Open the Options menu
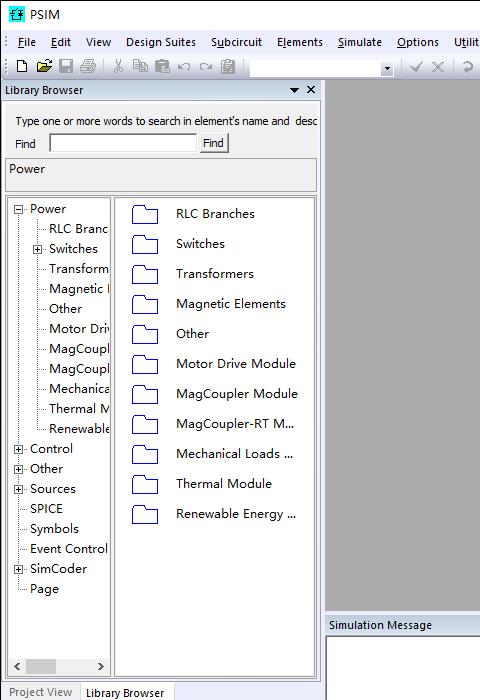The image size is (480, 700). click(417, 42)
